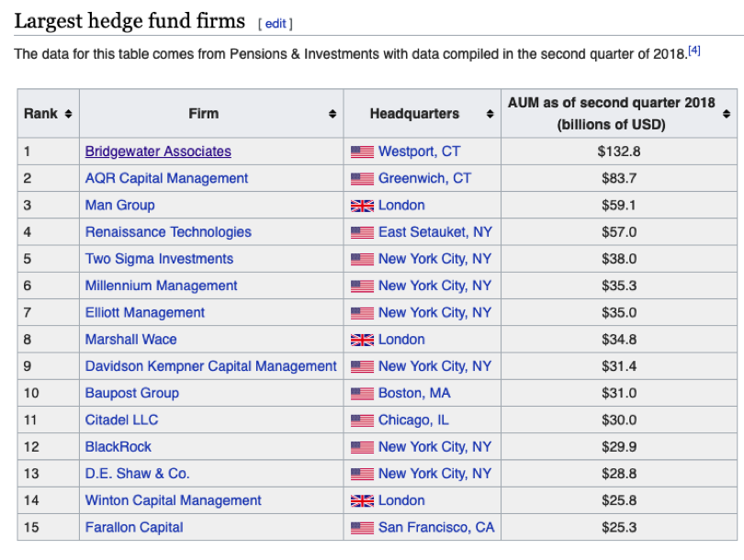Image resolution: width=744 pixels, height=560 pixels.
Task: Follow the East Setauket, NY link
Action: 434,232
